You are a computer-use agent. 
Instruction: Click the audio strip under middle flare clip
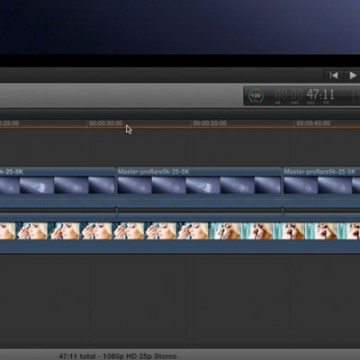coord(199,201)
